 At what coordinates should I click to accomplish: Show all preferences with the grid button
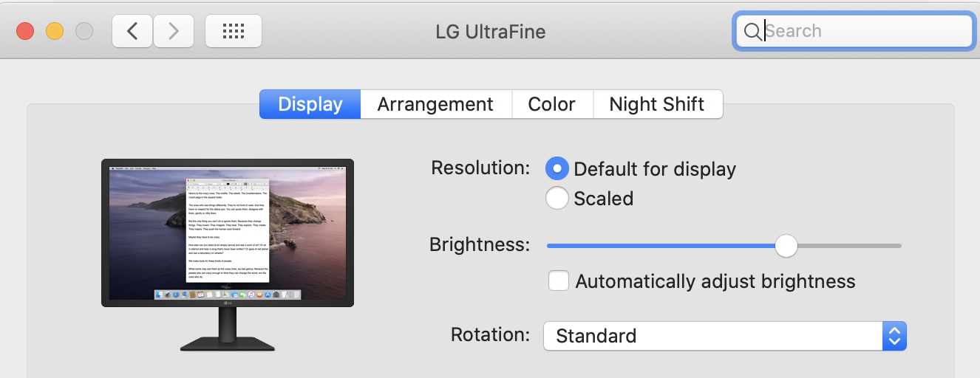tap(233, 31)
